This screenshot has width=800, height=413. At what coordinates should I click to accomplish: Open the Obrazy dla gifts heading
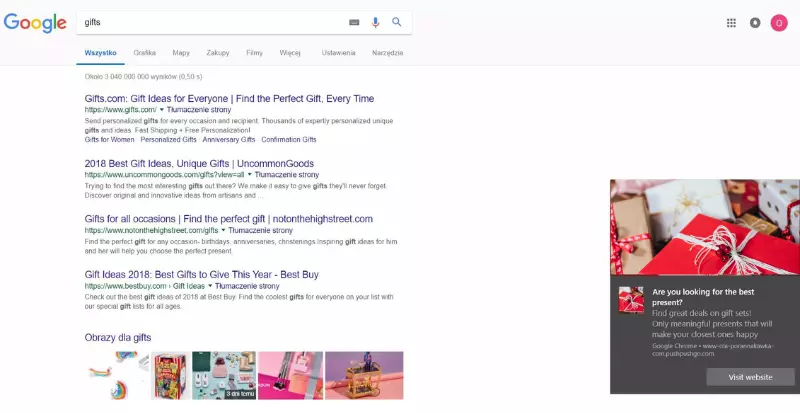pos(118,337)
